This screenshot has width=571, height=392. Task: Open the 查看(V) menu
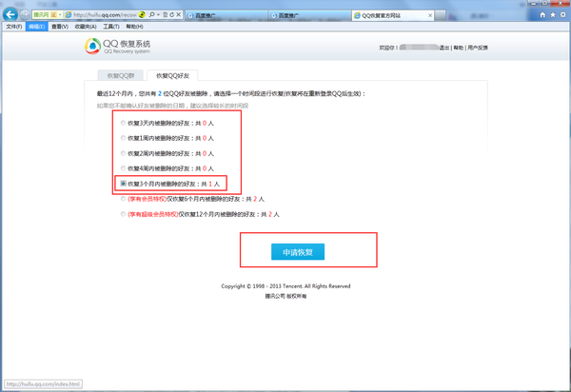(60, 27)
